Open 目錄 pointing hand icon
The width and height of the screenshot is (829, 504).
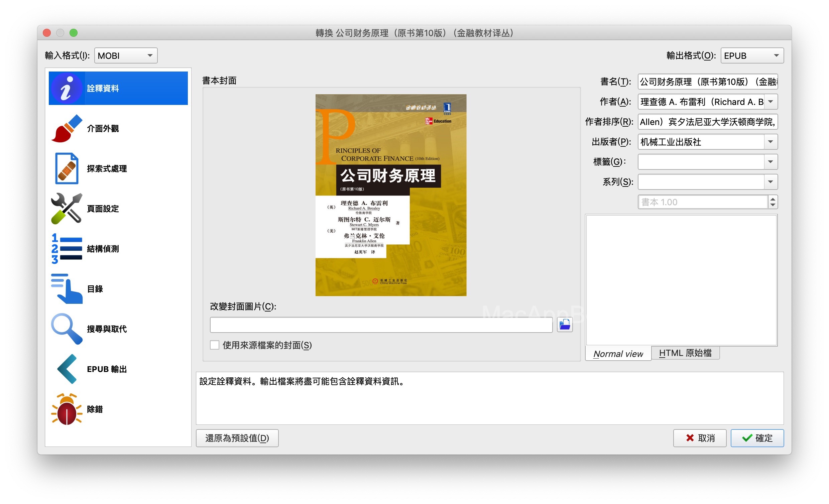(x=66, y=288)
